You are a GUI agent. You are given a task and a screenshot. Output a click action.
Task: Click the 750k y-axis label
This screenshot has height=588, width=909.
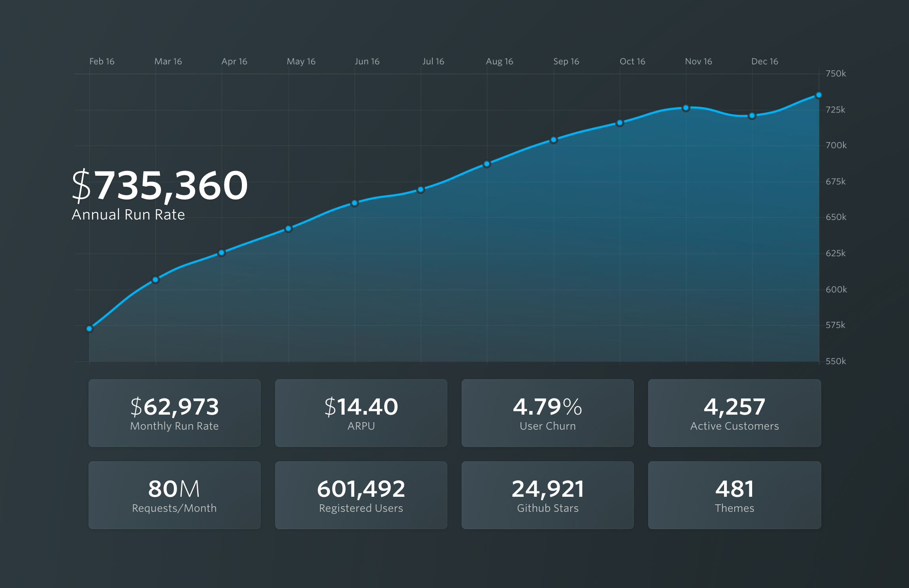(x=836, y=73)
